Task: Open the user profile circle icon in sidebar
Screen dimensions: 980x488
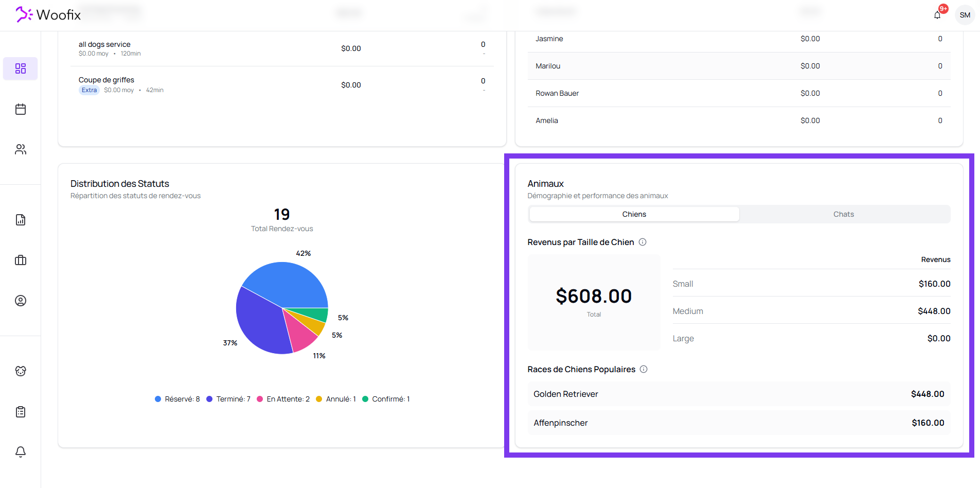Action: (x=21, y=301)
